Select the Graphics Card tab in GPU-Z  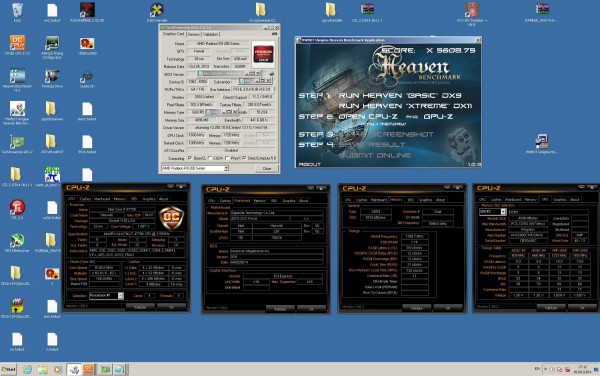coord(173,34)
